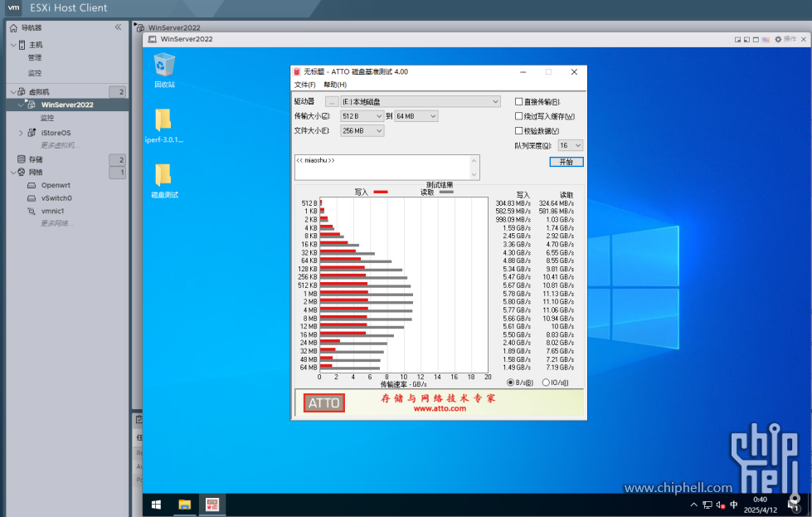Open the Recycle Bin on the desktop
Viewport: 812px width, 517px height.
(x=164, y=70)
